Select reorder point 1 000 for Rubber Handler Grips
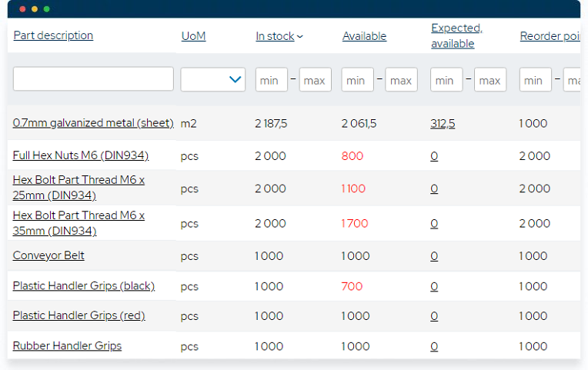The width and height of the screenshot is (588, 370). [x=533, y=346]
